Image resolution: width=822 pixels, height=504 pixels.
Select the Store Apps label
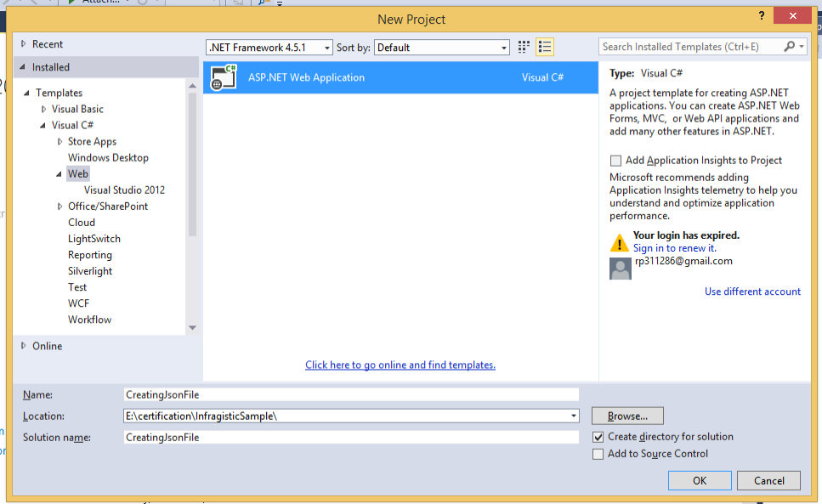tap(92, 141)
